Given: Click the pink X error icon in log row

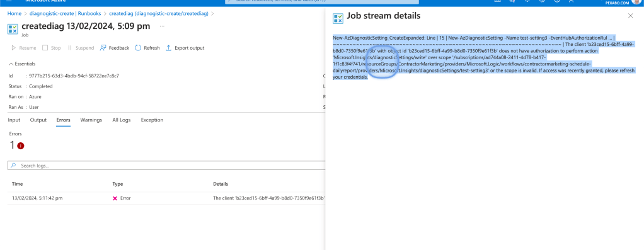Looking at the screenshot, I should [115, 198].
